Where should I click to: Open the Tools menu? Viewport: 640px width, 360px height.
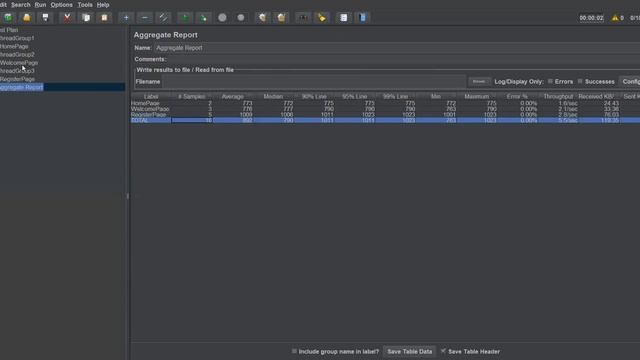[84, 5]
